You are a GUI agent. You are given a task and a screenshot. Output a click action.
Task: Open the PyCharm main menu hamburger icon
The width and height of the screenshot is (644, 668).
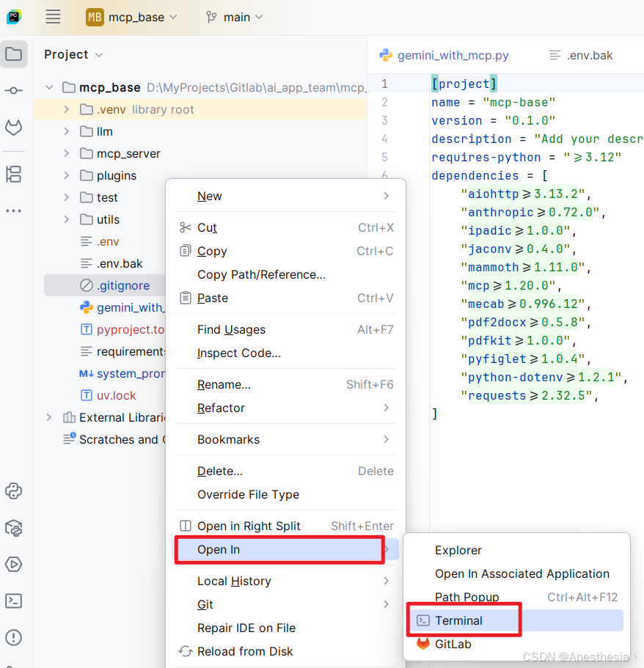click(53, 17)
